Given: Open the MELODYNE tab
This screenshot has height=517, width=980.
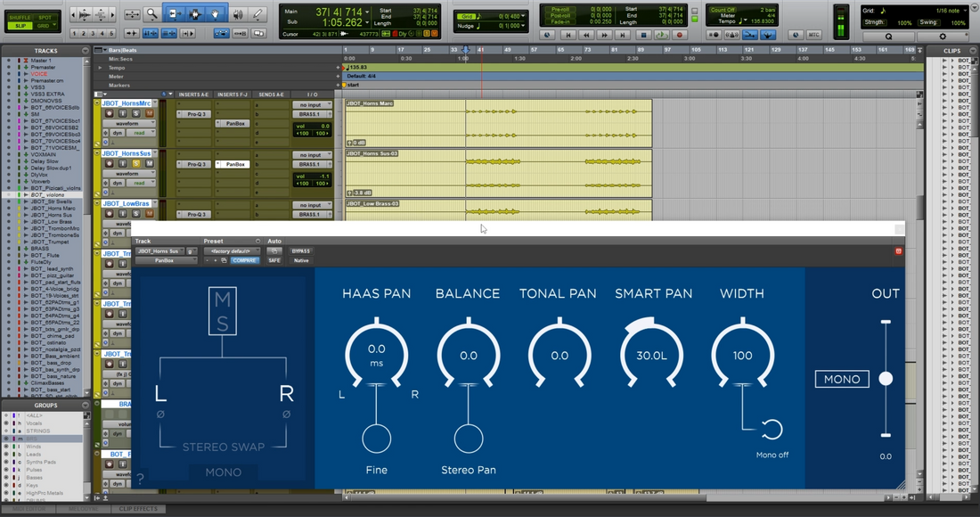Looking at the screenshot, I should click(x=83, y=509).
